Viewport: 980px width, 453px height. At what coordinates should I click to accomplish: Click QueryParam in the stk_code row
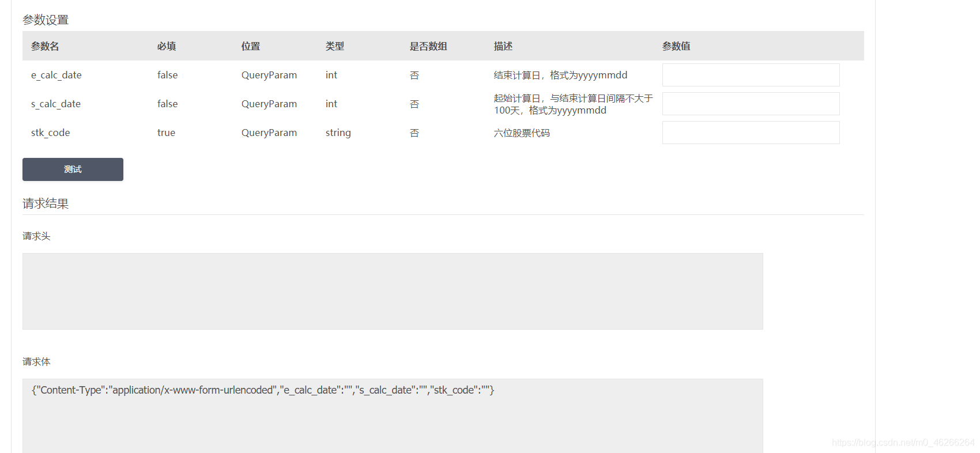pos(269,133)
